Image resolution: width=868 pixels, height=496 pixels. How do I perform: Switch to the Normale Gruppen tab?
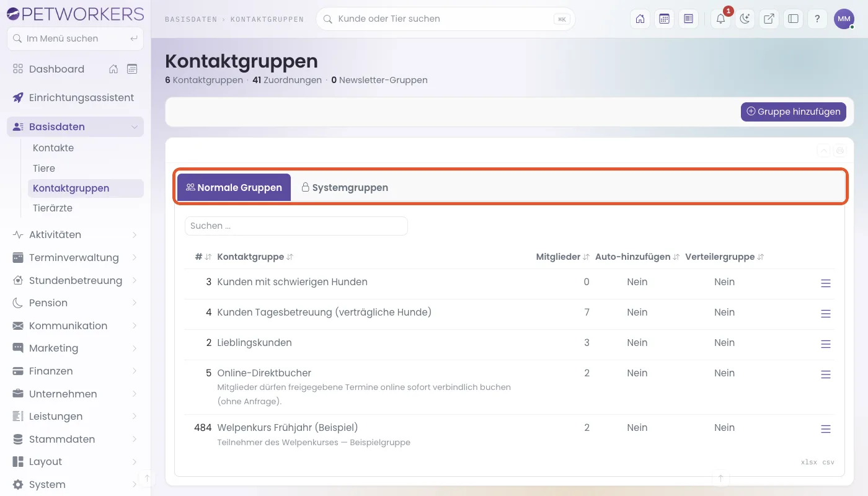click(234, 187)
